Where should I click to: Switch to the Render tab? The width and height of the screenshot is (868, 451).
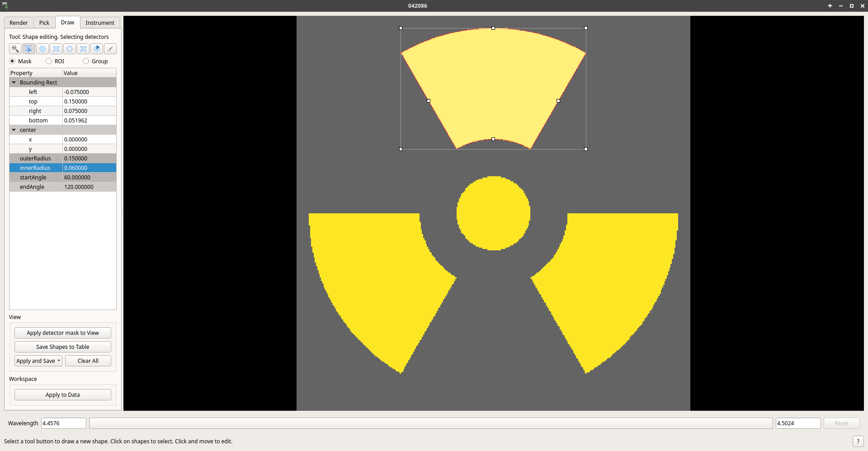19,23
